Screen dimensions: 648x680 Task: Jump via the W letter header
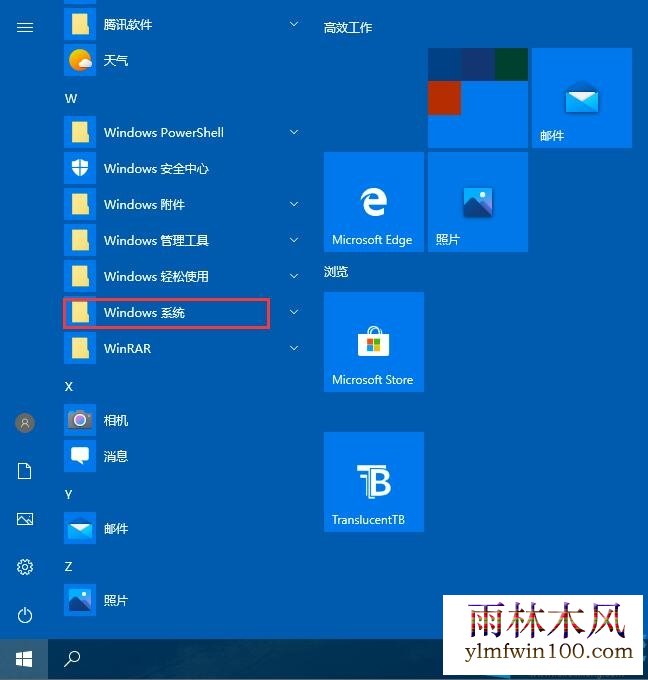coord(71,99)
